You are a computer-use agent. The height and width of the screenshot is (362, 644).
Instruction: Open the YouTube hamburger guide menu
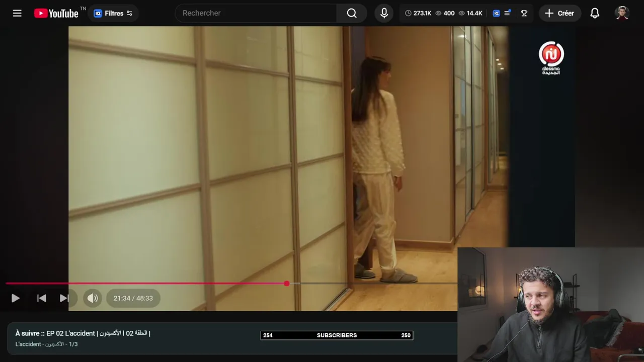(x=17, y=13)
